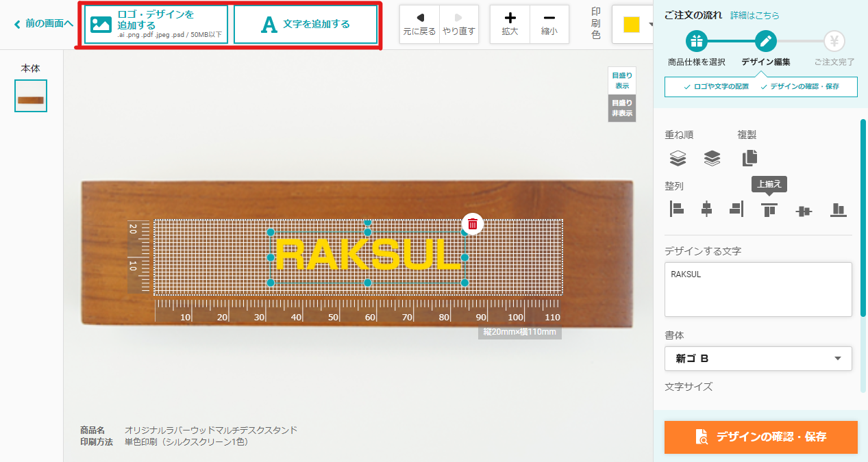This screenshot has width=868, height=462.
Task: Select the 本体 thumbnail
Action: pos(31,96)
